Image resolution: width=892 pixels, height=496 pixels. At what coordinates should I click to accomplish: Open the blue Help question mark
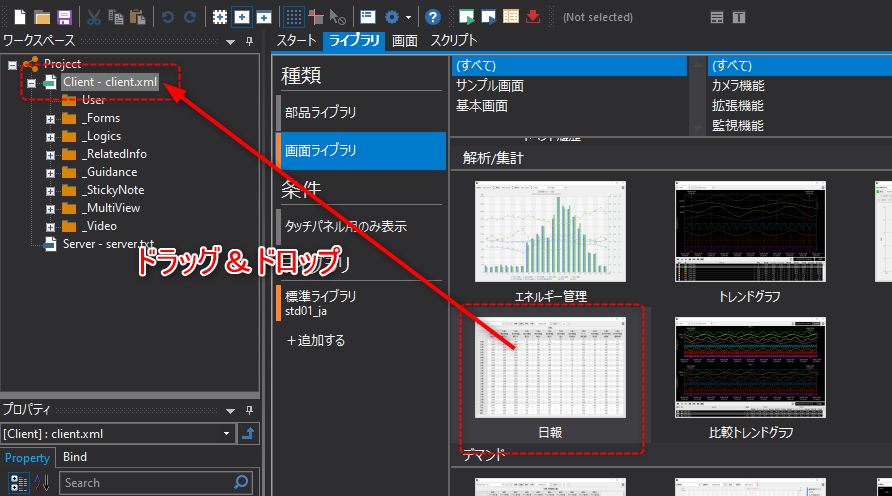pos(432,17)
